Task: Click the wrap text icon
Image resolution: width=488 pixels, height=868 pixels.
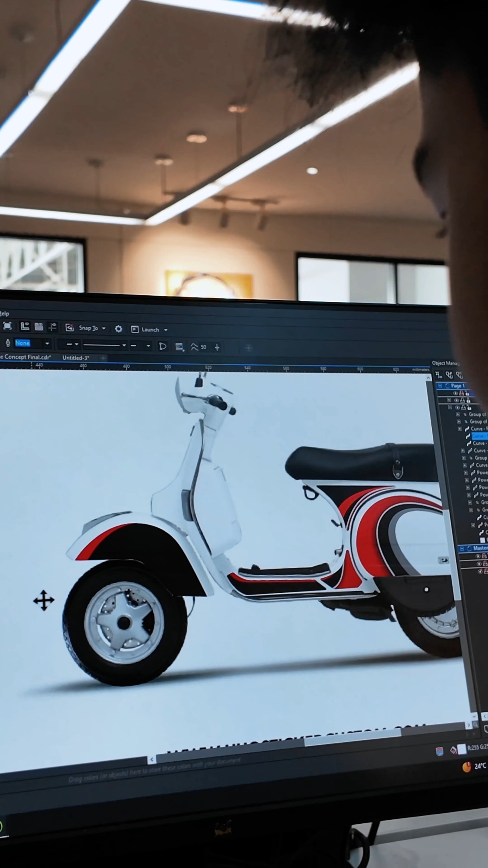Action: pyautogui.click(x=180, y=347)
